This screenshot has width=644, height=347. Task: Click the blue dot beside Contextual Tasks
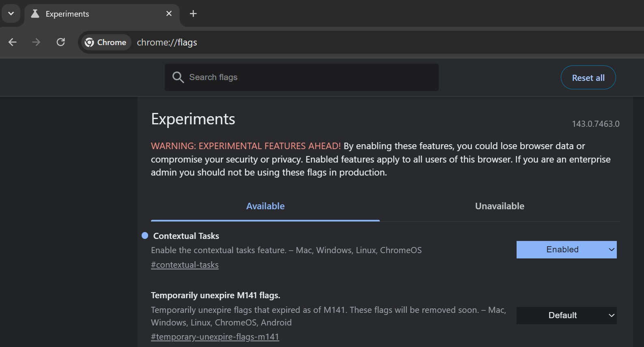[x=145, y=236]
